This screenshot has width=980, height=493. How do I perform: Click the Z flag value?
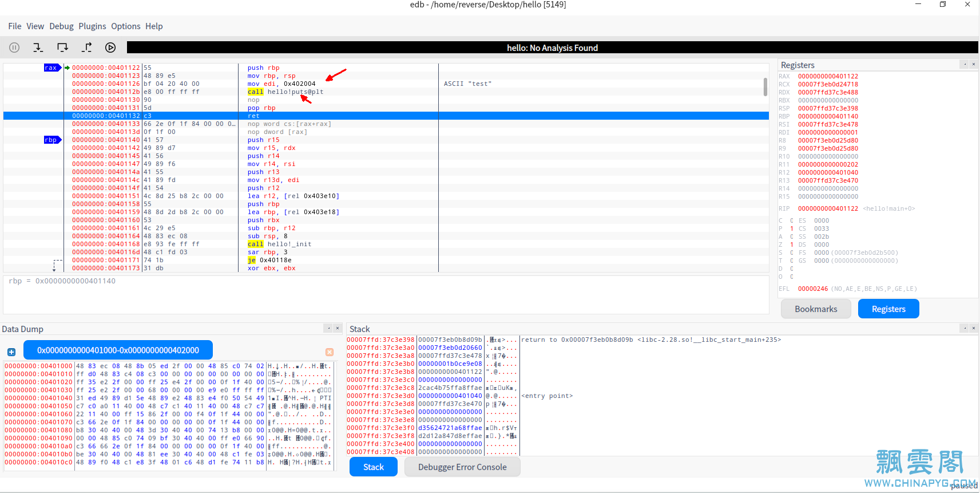click(x=792, y=244)
